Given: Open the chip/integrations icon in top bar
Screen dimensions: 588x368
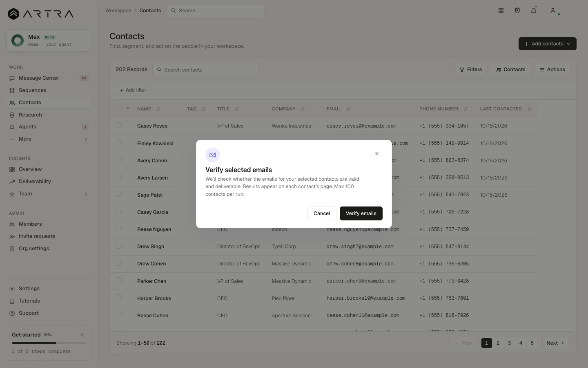Looking at the screenshot, I should click(517, 11).
